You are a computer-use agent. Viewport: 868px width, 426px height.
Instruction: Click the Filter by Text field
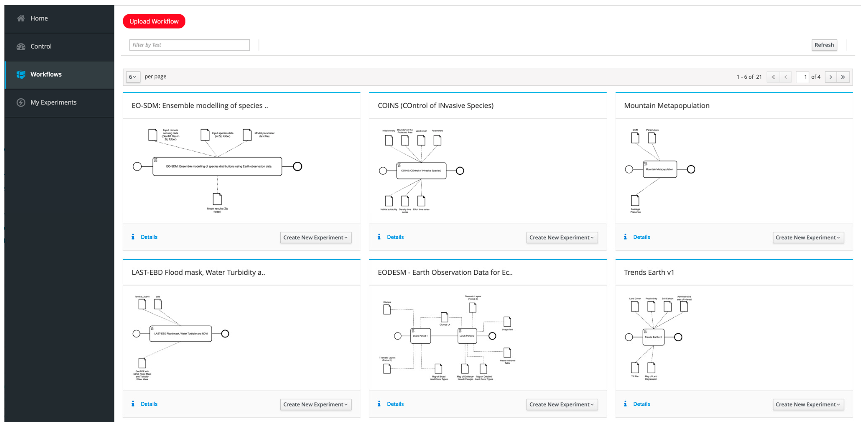click(x=189, y=45)
